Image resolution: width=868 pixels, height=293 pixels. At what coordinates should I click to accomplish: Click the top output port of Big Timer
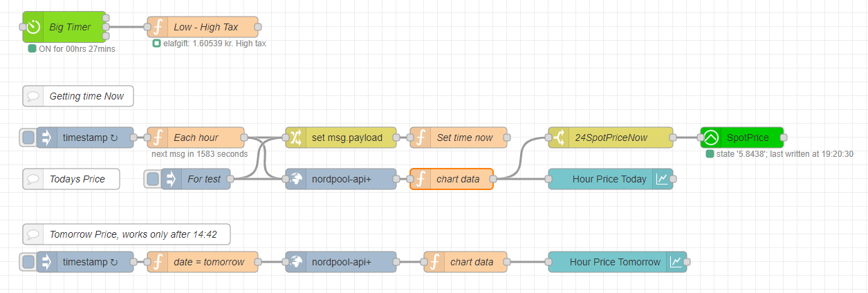point(106,18)
